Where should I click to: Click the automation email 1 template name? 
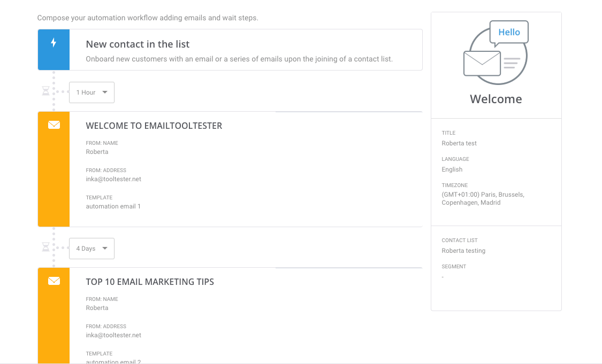(113, 206)
